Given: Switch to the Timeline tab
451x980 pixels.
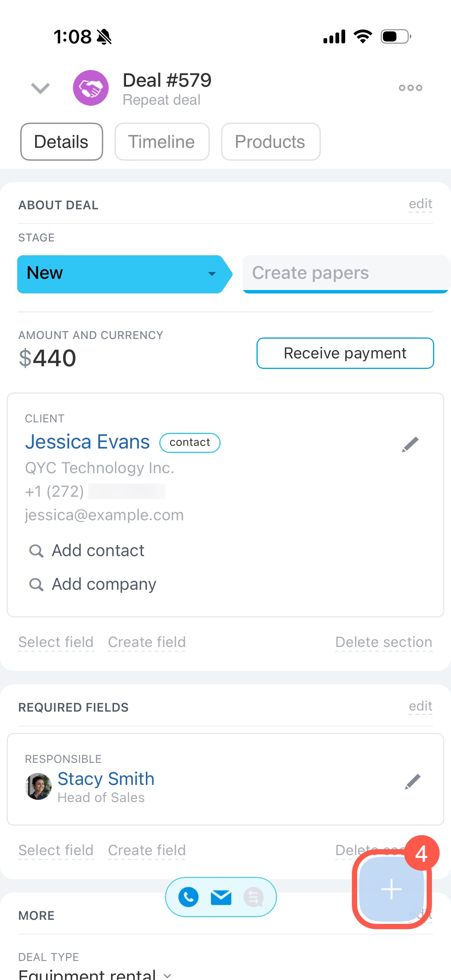Looking at the screenshot, I should [162, 142].
